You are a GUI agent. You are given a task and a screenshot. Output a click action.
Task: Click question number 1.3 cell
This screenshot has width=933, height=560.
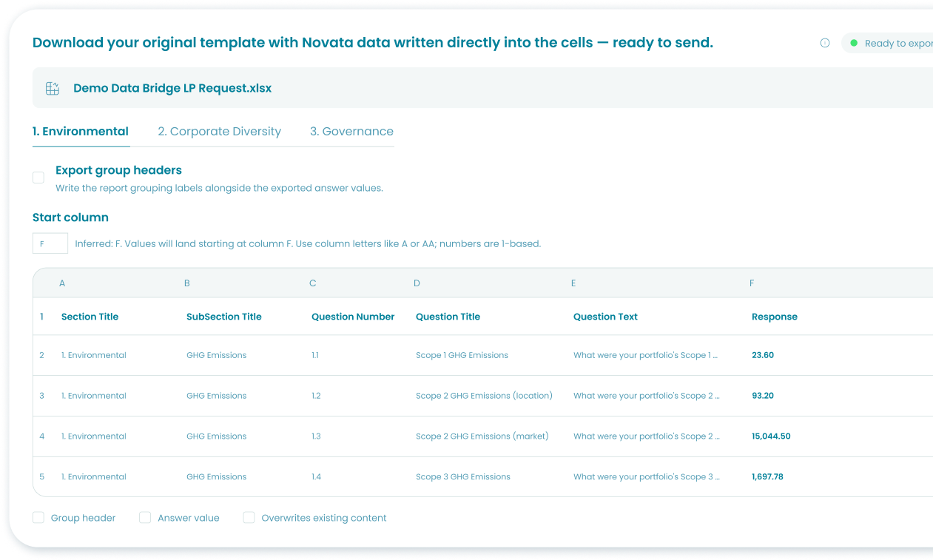pyautogui.click(x=316, y=436)
